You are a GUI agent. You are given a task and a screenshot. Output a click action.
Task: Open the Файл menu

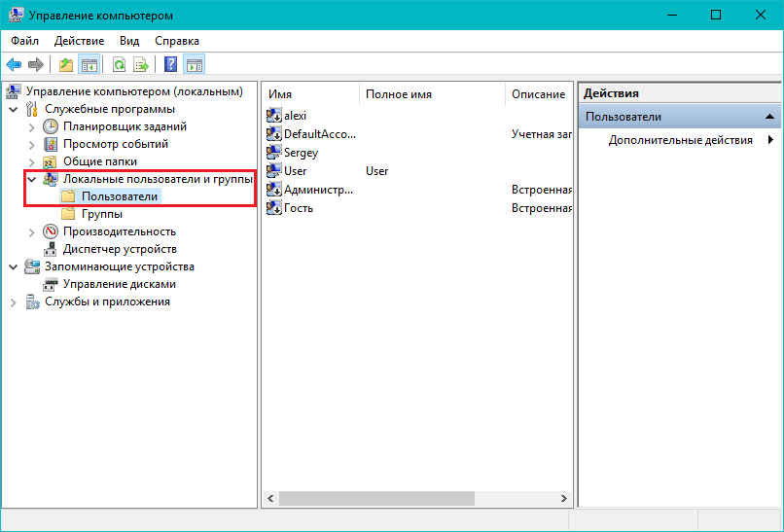click(x=24, y=41)
